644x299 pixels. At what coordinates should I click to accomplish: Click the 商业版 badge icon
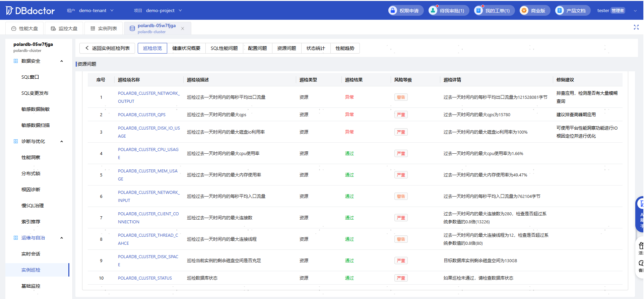point(524,11)
